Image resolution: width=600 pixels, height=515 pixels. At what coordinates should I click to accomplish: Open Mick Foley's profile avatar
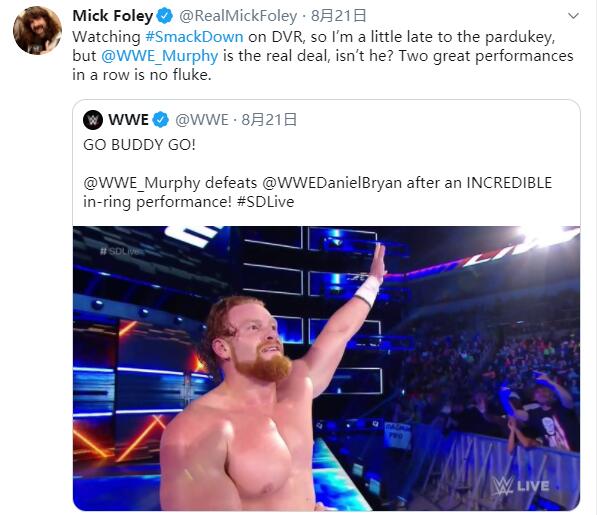pos(38,31)
